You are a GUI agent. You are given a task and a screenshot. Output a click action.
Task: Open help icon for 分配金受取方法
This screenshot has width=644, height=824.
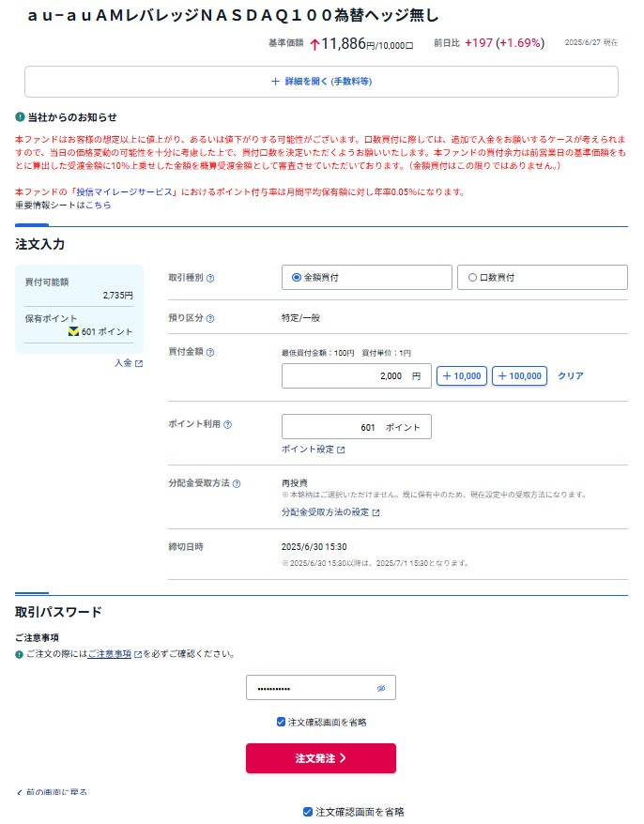coord(237,483)
